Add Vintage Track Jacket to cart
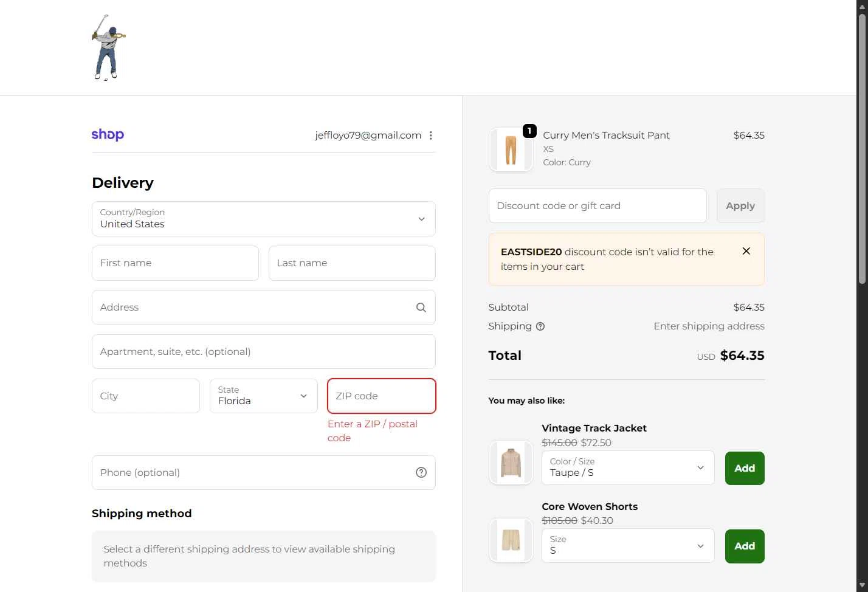 (745, 469)
